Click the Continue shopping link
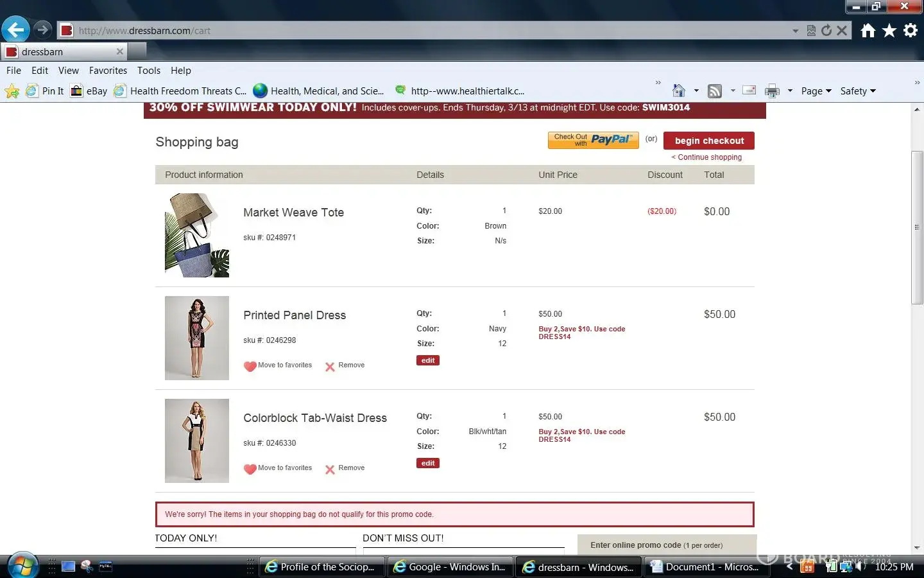The width and height of the screenshot is (924, 578). pyautogui.click(x=706, y=157)
